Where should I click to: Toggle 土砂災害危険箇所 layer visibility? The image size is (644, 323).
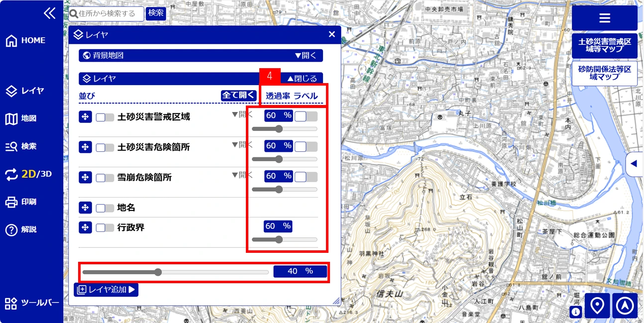click(x=105, y=148)
